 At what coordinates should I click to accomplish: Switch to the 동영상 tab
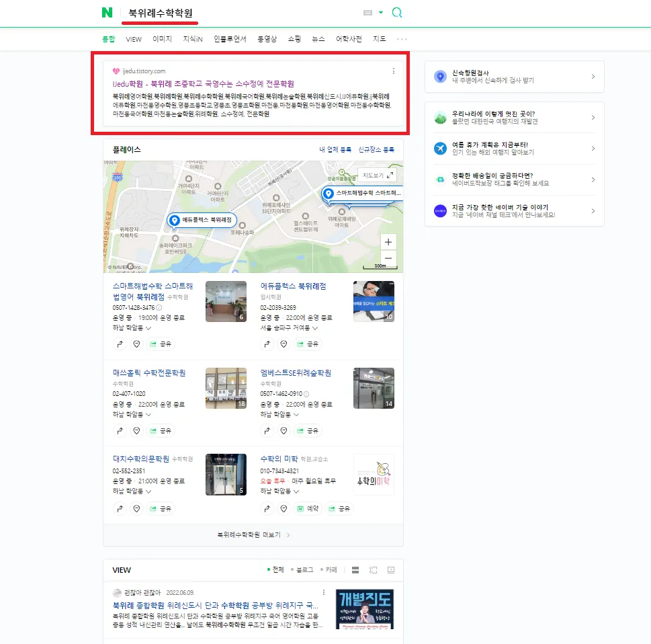pyautogui.click(x=267, y=39)
